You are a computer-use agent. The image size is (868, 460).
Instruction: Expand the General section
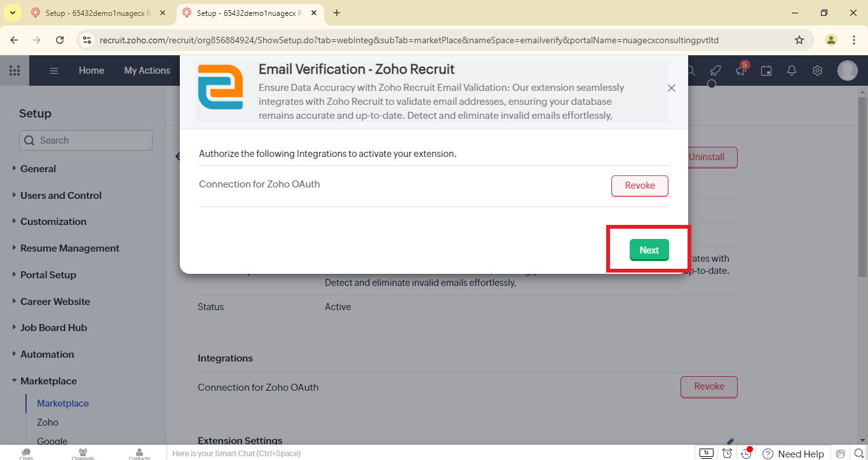click(x=38, y=169)
